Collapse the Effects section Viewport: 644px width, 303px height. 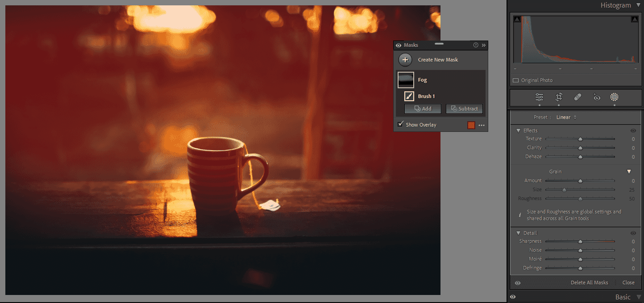click(519, 131)
